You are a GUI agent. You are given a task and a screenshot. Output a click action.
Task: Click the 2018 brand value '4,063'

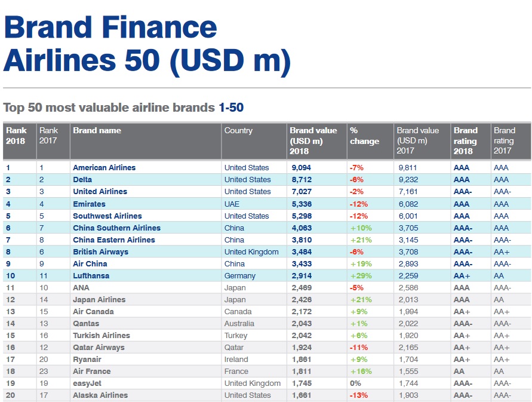coord(302,228)
